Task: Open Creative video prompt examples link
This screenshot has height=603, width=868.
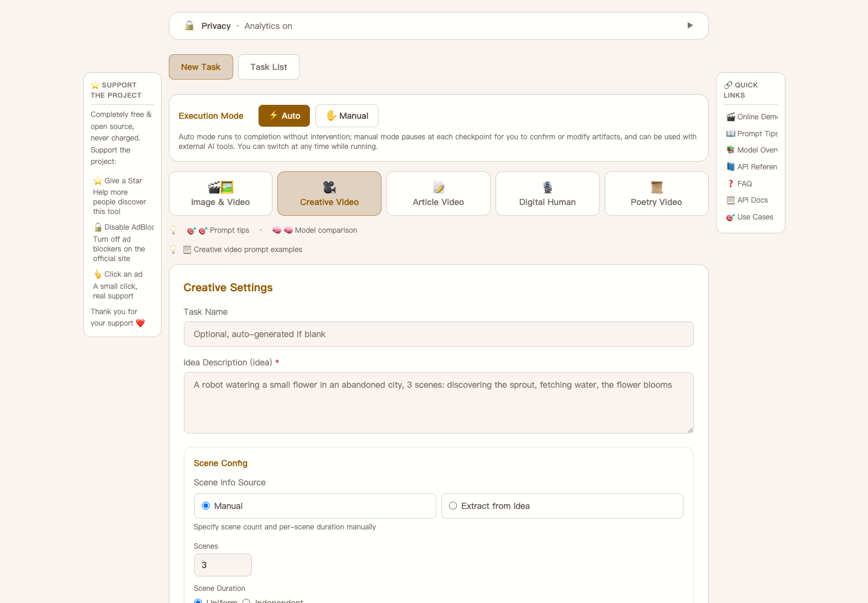Action: [x=243, y=250]
